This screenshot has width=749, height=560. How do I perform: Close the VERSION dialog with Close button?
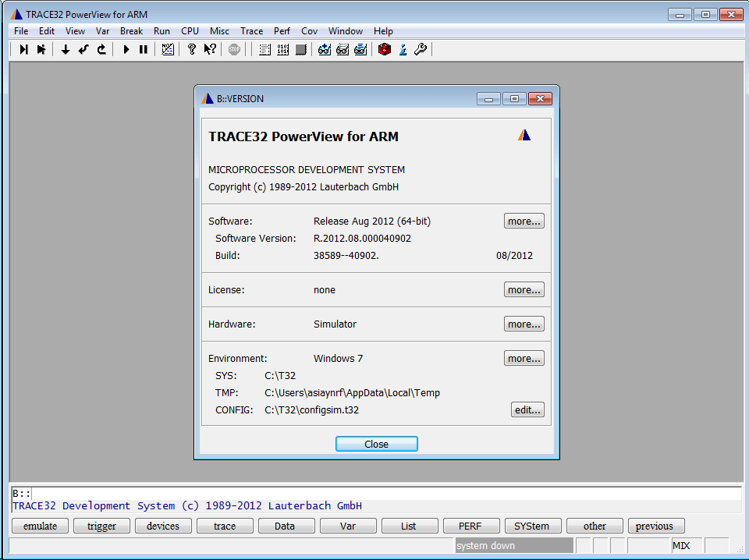tap(376, 444)
